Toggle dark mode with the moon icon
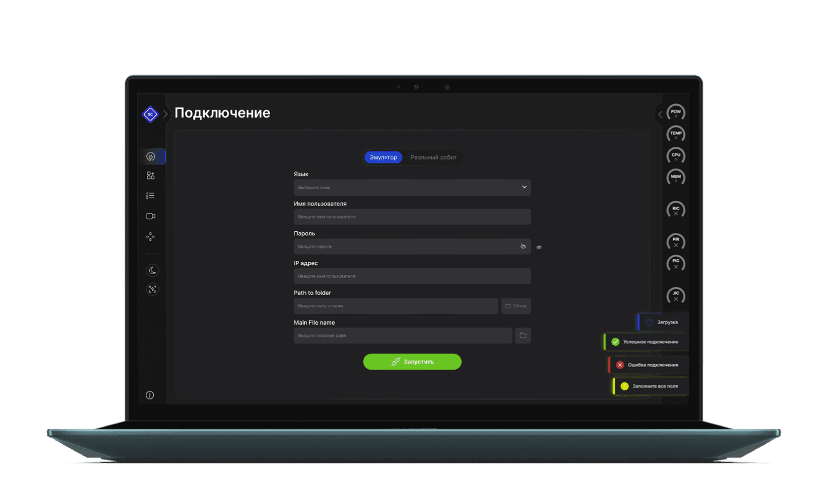 152,270
